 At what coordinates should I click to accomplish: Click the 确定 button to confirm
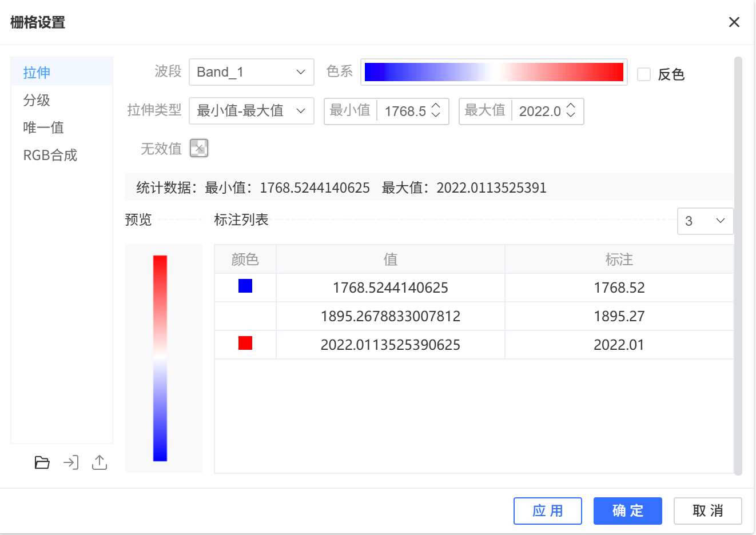(x=627, y=510)
